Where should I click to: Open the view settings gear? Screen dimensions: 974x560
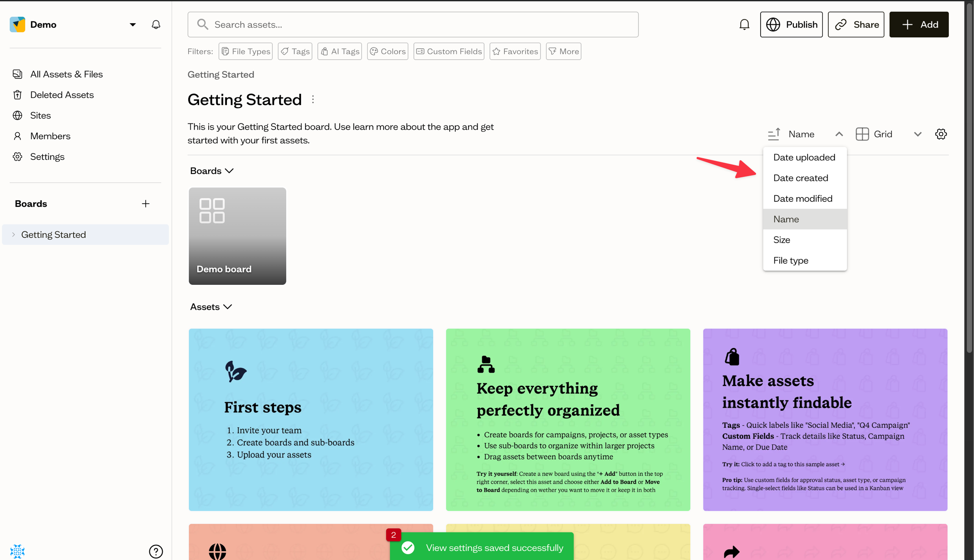(941, 134)
